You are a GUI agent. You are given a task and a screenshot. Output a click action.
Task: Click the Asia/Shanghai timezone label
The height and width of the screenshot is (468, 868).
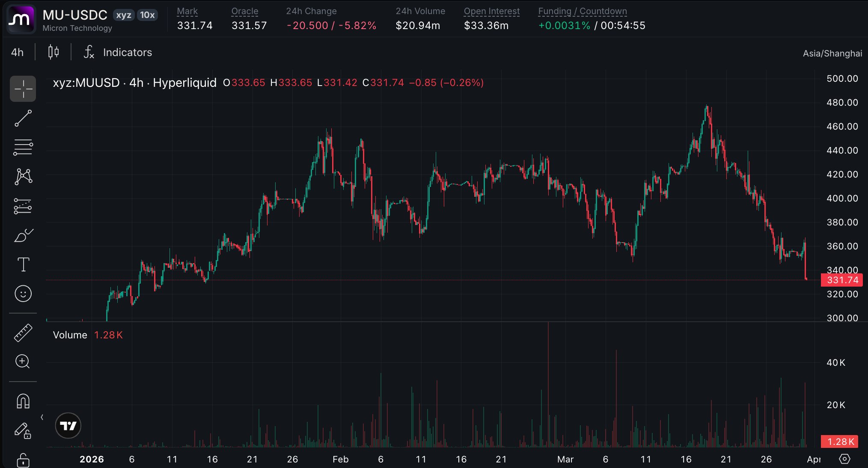[x=832, y=53]
